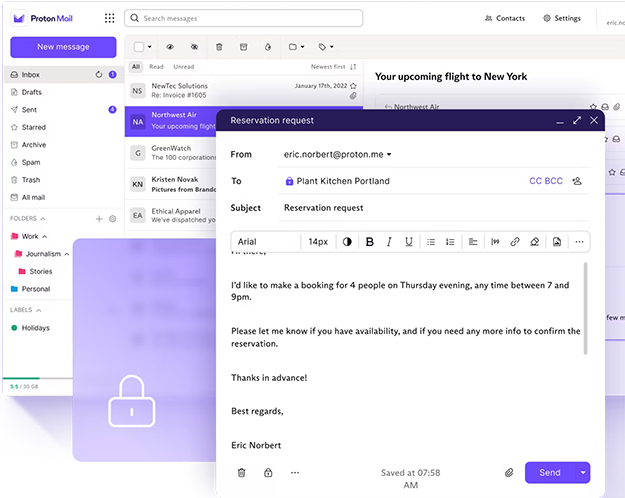
Task: Open more formatting options ellipsis
Action: 579,242
